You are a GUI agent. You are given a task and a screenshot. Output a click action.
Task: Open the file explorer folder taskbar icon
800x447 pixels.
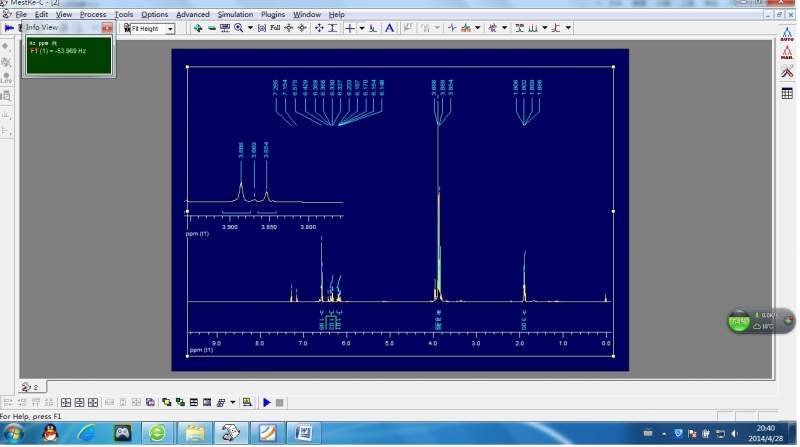195,434
